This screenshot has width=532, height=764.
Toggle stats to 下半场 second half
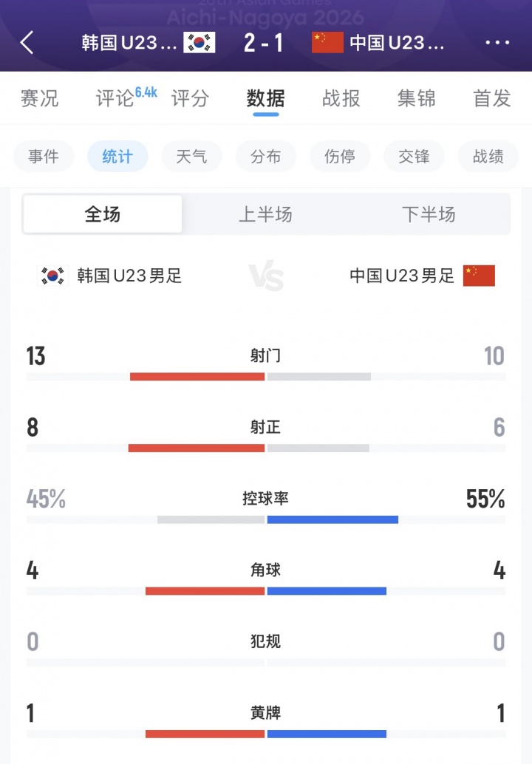point(429,214)
